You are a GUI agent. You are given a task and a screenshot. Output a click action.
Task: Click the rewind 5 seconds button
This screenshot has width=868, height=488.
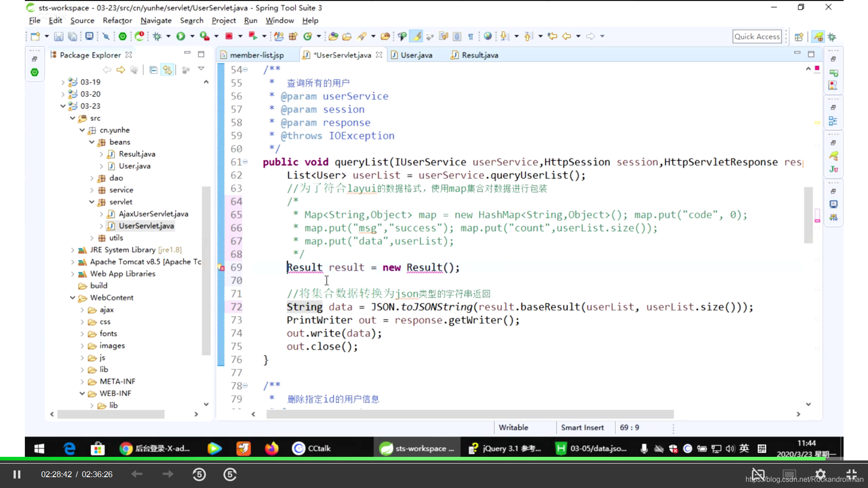coord(199,474)
